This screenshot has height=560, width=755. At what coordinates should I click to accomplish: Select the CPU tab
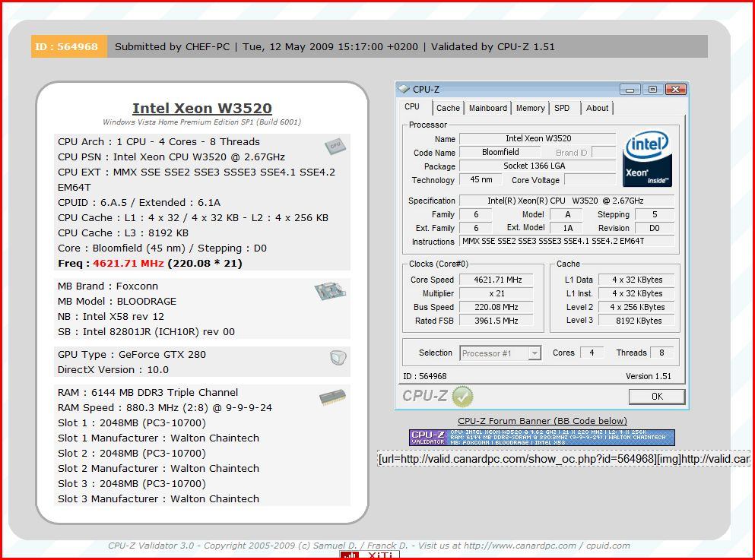tap(412, 107)
